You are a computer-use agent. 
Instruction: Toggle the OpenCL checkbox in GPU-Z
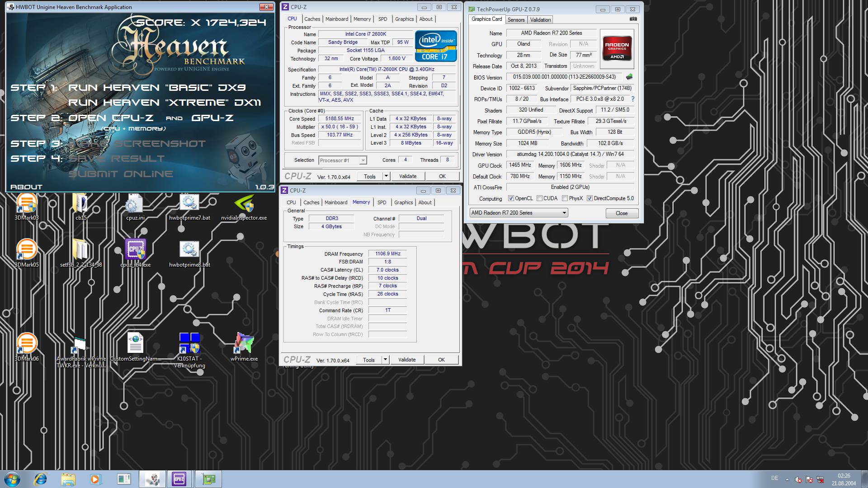[511, 198]
